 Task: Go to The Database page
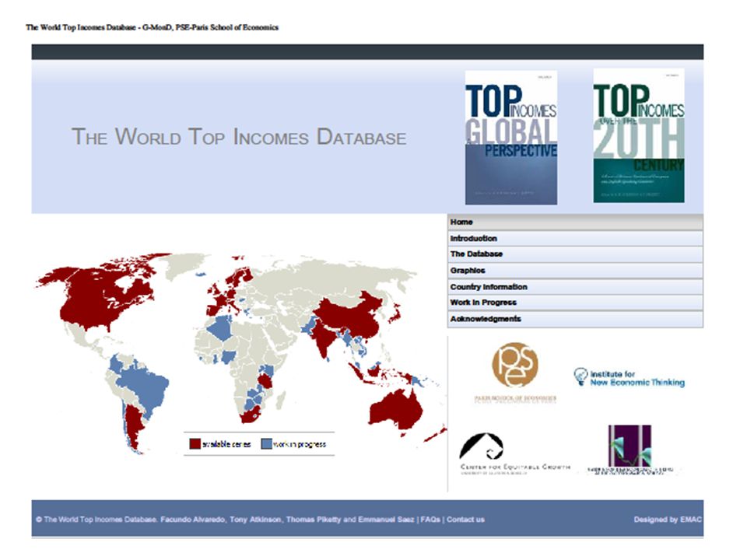click(x=575, y=254)
